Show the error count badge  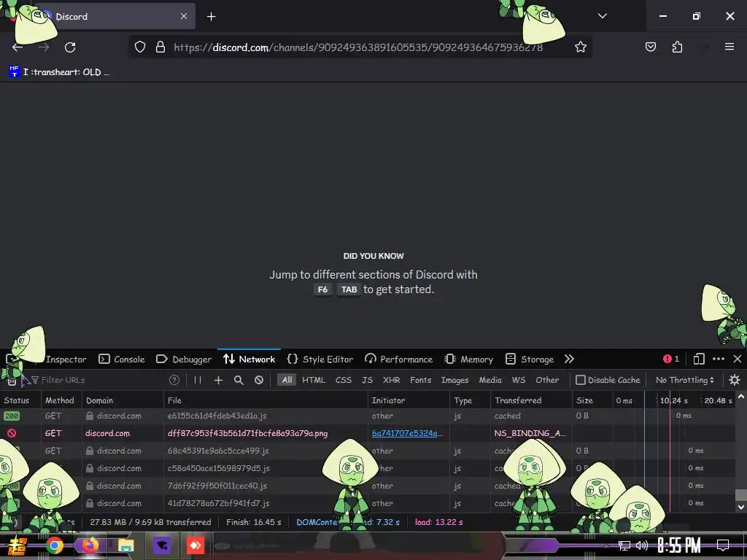(x=671, y=359)
